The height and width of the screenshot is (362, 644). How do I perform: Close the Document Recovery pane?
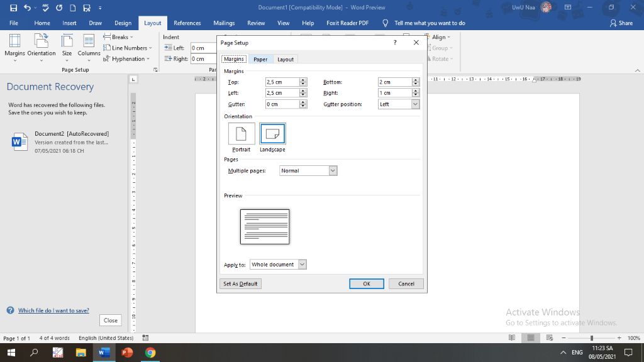(111, 320)
